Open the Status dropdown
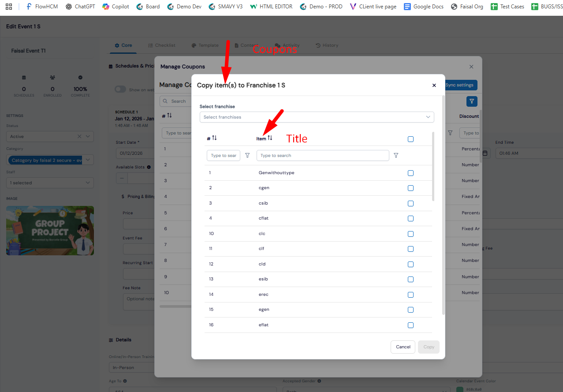 click(x=50, y=137)
